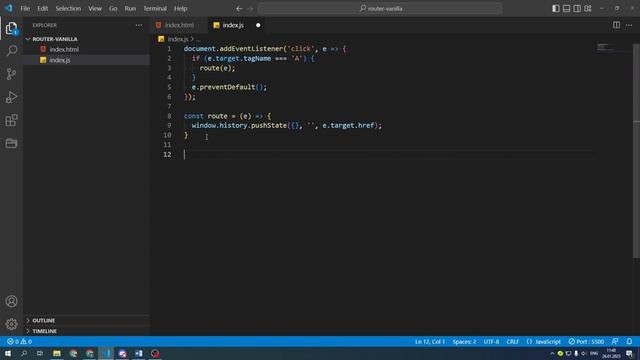Click e.preventDefault() on line 5
Image resolution: width=640 pixels, height=360 pixels.
click(229, 87)
